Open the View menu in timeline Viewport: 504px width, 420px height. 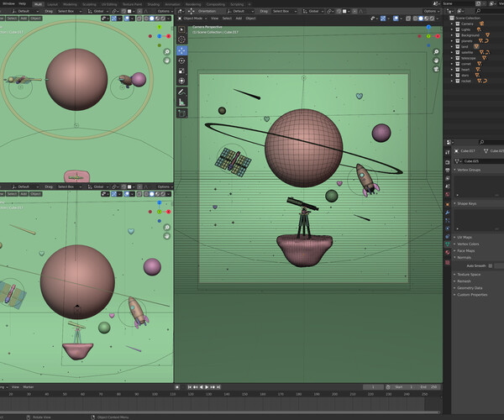tap(15, 387)
